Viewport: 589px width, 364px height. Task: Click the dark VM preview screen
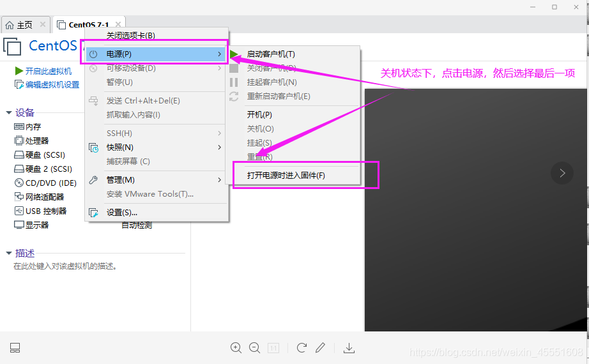[x=475, y=210]
